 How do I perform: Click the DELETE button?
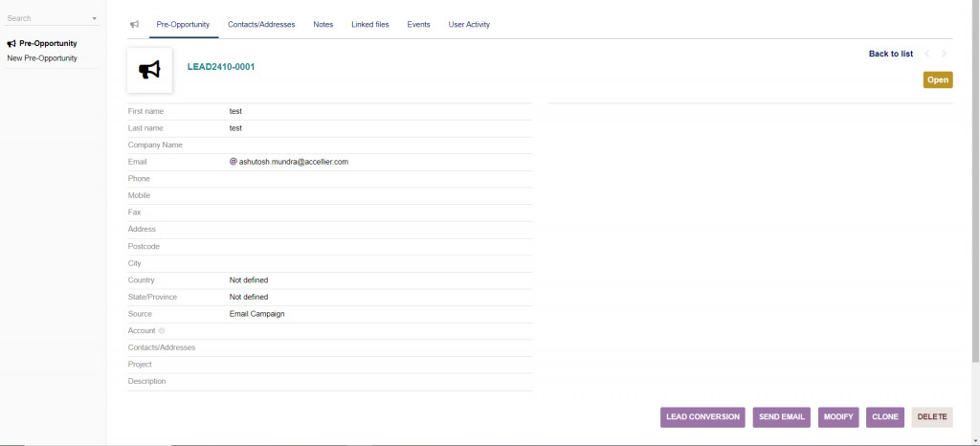pyautogui.click(x=932, y=417)
